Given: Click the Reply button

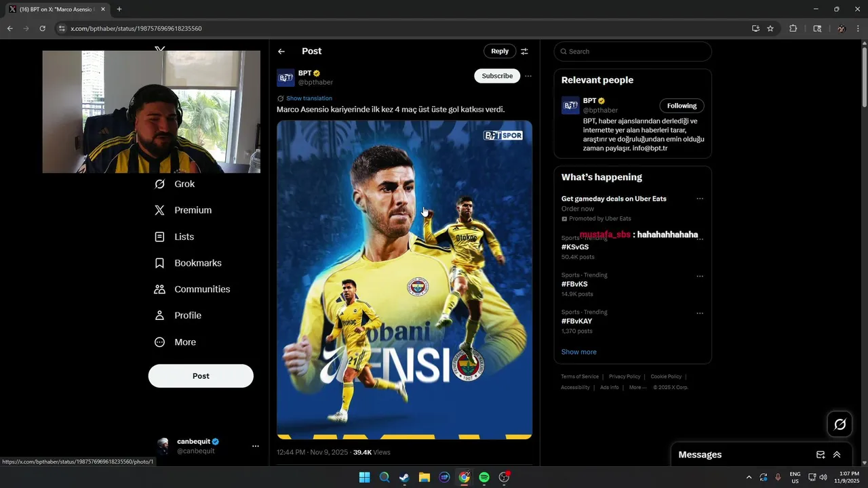Looking at the screenshot, I should tap(500, 52).
